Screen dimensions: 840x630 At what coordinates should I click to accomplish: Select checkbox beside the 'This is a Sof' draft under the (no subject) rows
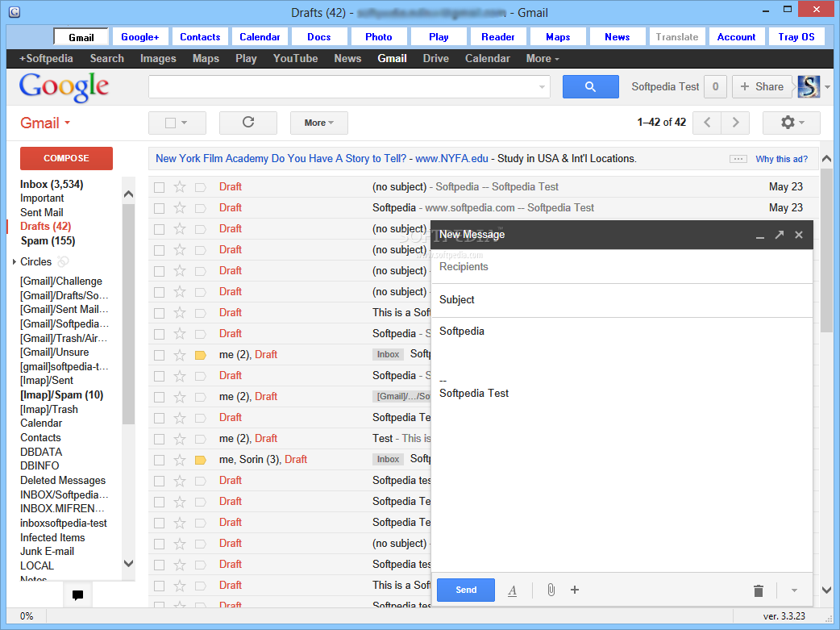click(159, 313)
